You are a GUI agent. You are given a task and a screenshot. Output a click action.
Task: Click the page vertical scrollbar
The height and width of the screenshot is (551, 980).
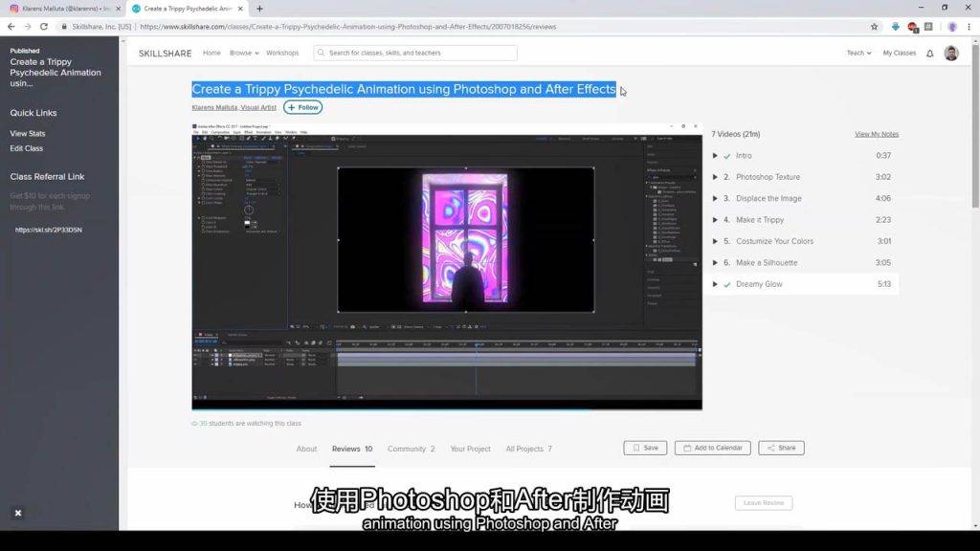click(x=975, y=125)
